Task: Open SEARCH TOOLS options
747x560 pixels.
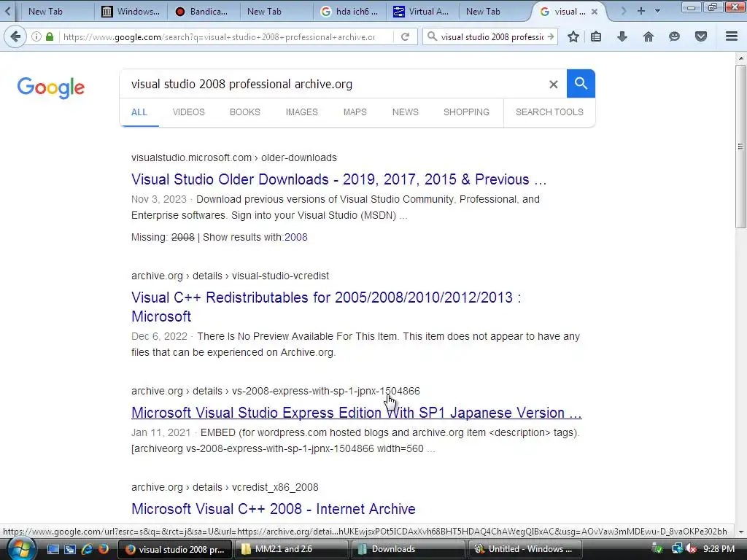Action: (549, 112)
